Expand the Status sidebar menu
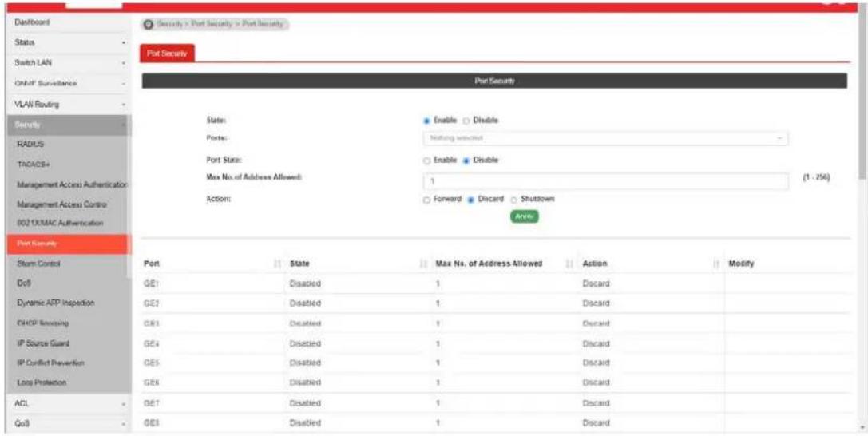868x436 pixels. pyautogui.click(x=67, y=42)
